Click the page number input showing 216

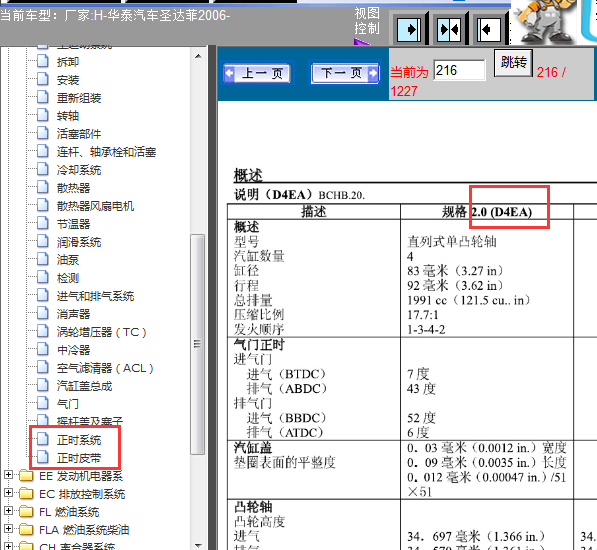point(460,70)
